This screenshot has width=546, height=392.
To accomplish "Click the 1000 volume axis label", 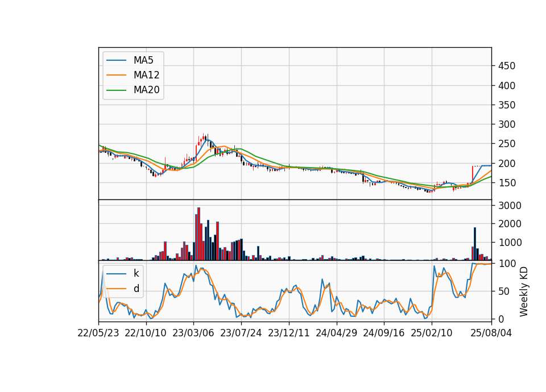I will [x=510, y=243].
